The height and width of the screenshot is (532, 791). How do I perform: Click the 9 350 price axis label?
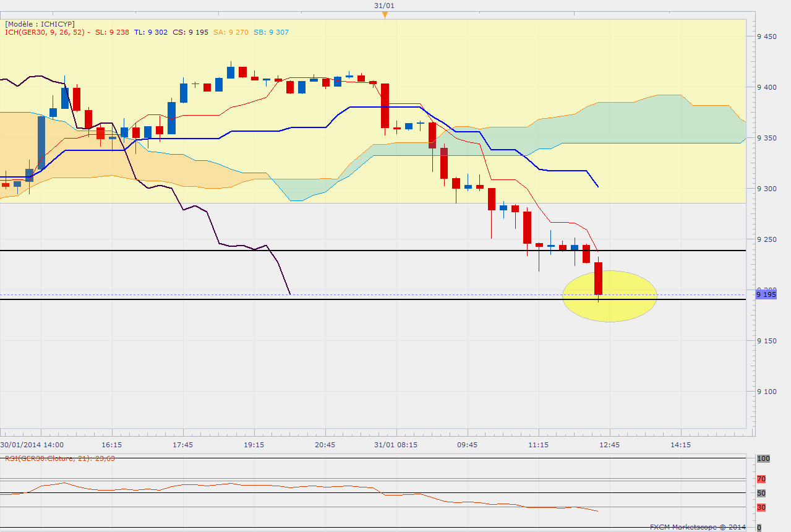pos(767,138)
